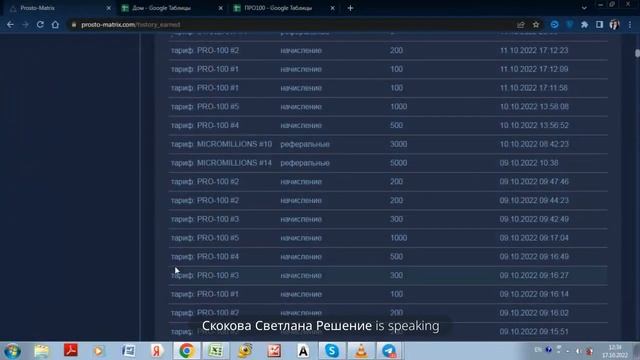Close the Дом - Google Таблицы tab
Viewport: 640px width, 360px height.
tap(220, 8)
